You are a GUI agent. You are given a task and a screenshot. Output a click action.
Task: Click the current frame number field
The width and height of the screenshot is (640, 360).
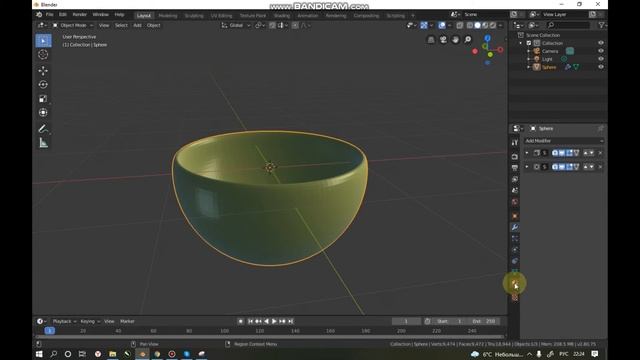pyautogui.click(x=406, y=321)
